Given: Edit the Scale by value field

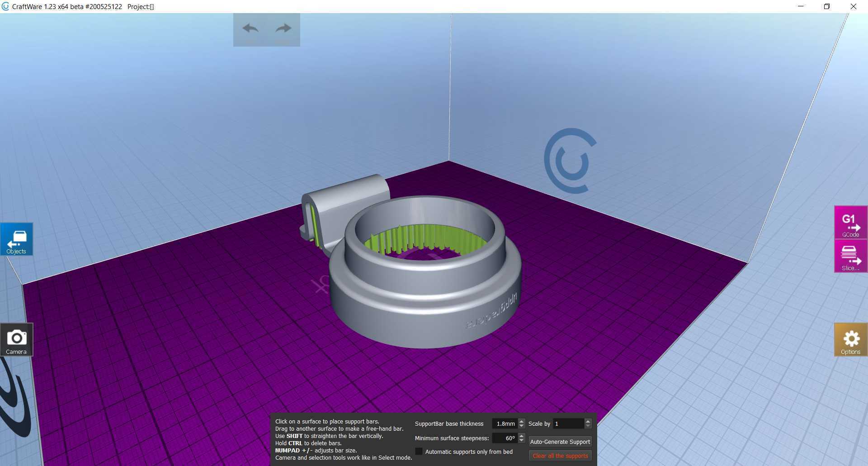Looking at the screenshot, I should click(568, 424).
